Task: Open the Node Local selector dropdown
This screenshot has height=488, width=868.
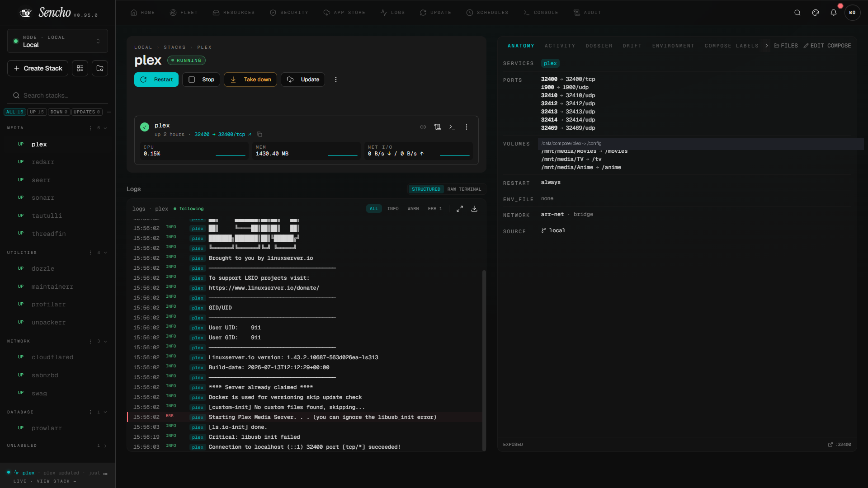Action: coord(57,41)
